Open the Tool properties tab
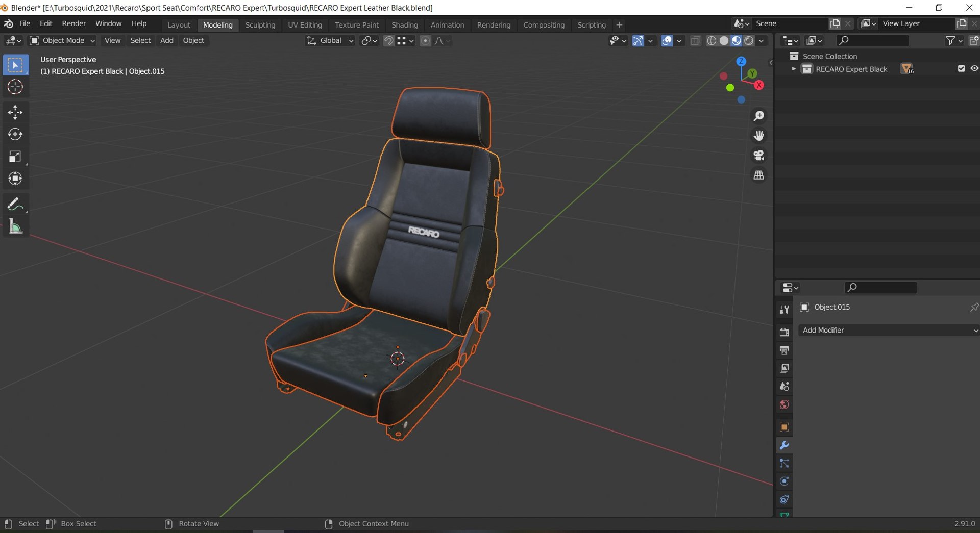This screenshot has width=980, height=533. [785, 310]
